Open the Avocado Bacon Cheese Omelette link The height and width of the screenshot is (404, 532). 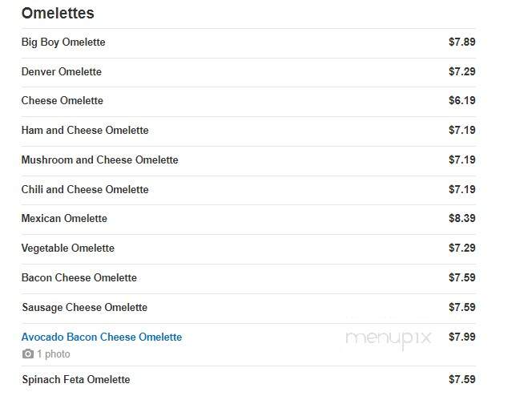coord(102,337)
